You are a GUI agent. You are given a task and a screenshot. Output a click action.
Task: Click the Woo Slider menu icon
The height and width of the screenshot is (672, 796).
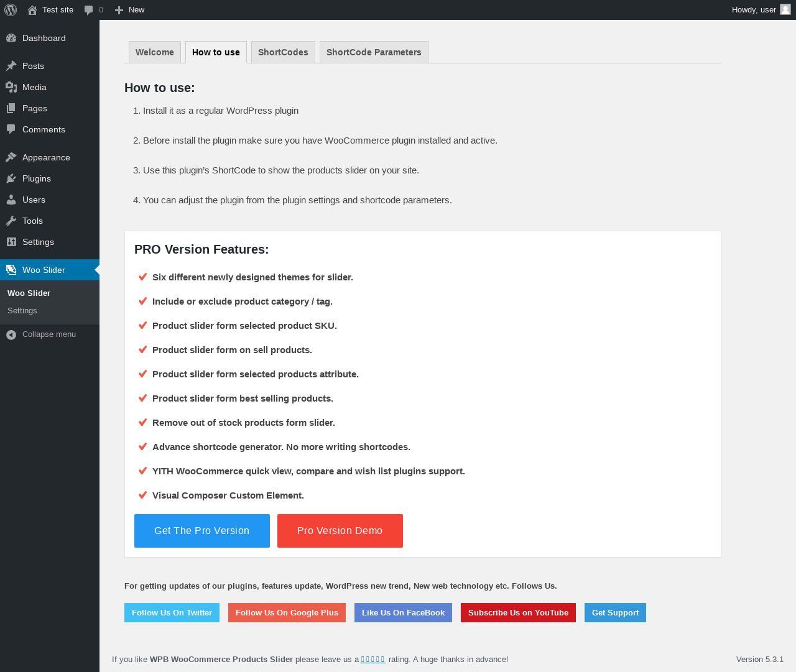click(x=11, y=270)
